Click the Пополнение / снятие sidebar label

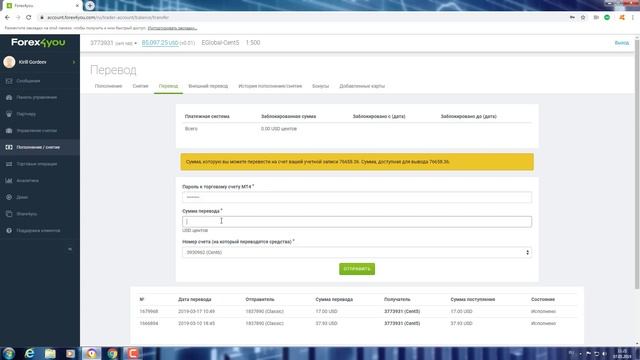click(38, 147)
